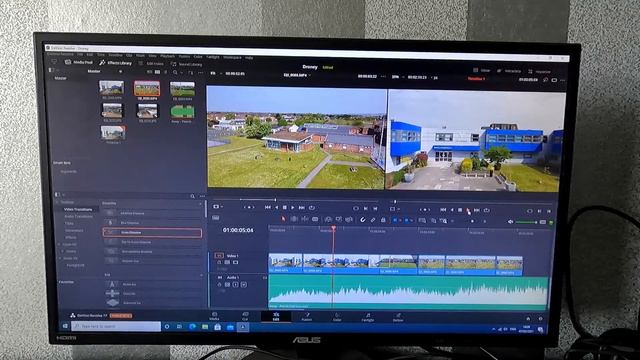Image resolution: width=640 pixels, height=360 pixels.
Task: Toggle the Effects Library panel
Action: (116, 63)
